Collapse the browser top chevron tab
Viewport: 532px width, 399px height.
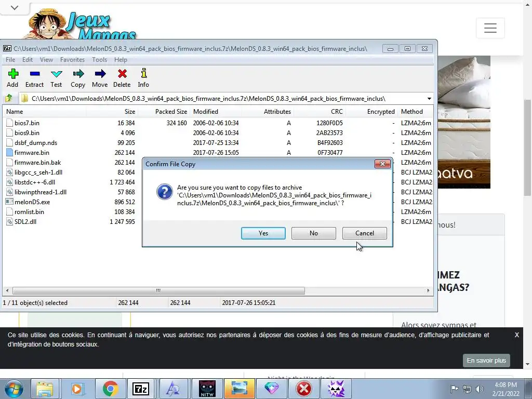(15, 7)
